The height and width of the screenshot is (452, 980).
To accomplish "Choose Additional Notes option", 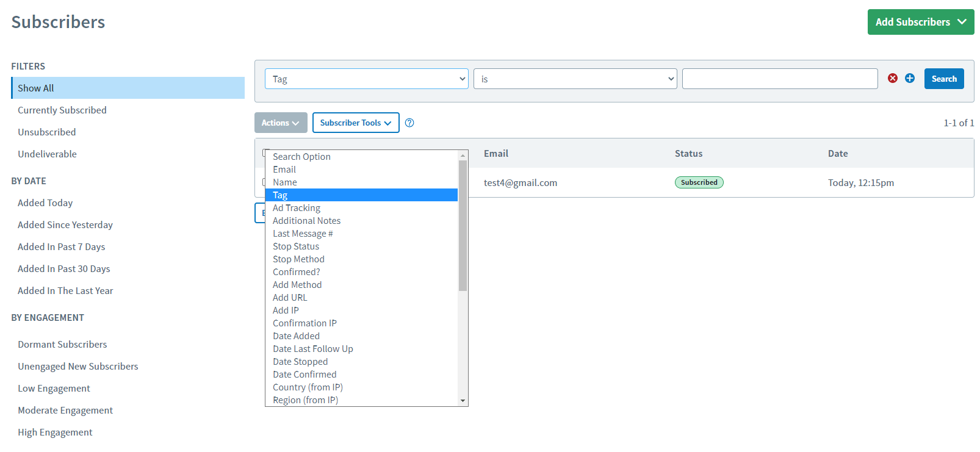I will [361, 221].
